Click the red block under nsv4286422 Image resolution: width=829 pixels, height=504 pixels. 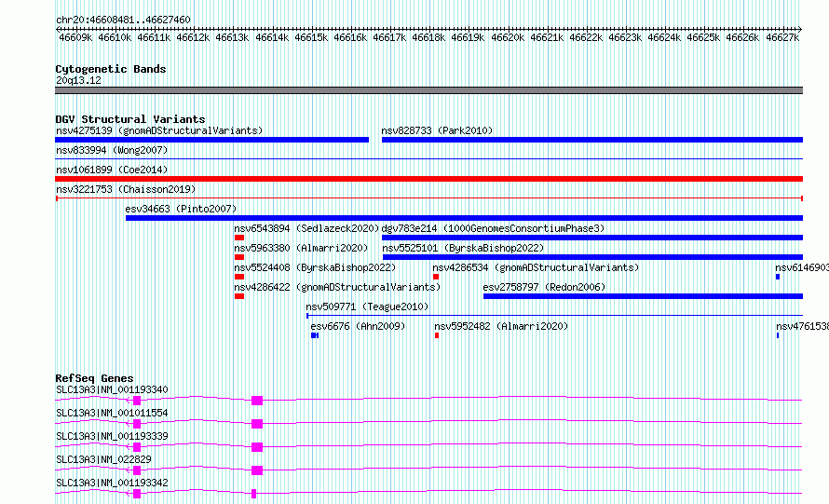tap(239, 296)
